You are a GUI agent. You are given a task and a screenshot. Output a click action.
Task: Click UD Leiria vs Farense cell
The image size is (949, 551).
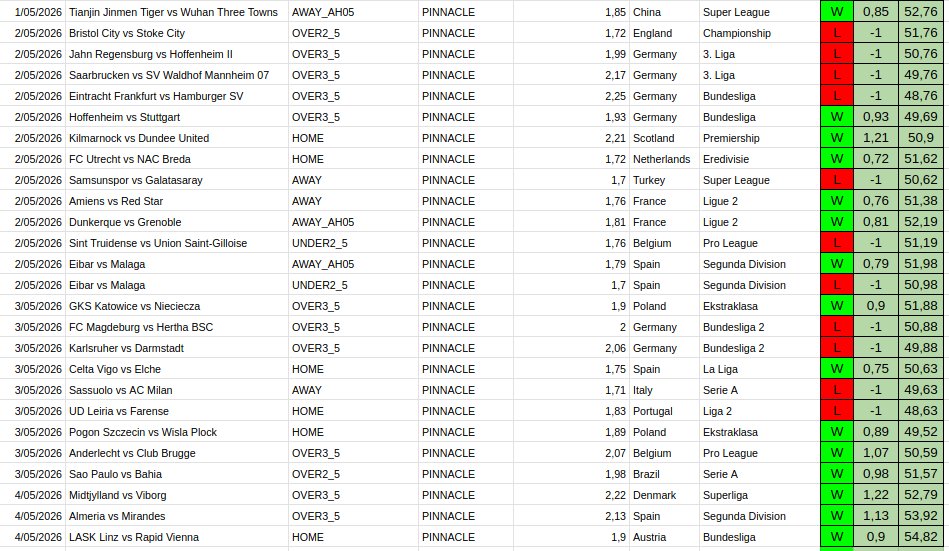[177, 411]
